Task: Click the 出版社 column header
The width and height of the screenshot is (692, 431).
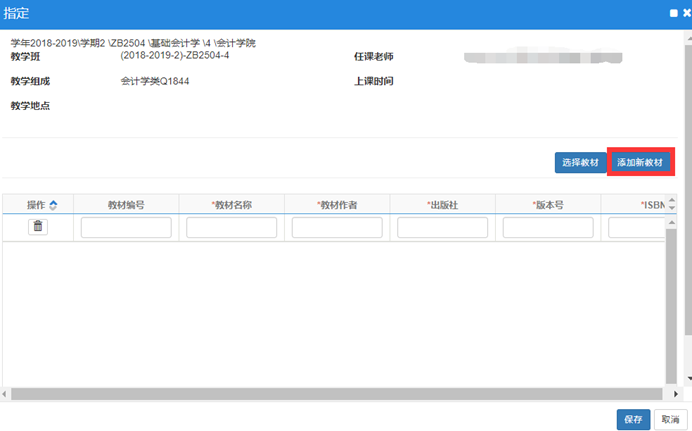Action: pyautogui.click(x=443, y=205)
